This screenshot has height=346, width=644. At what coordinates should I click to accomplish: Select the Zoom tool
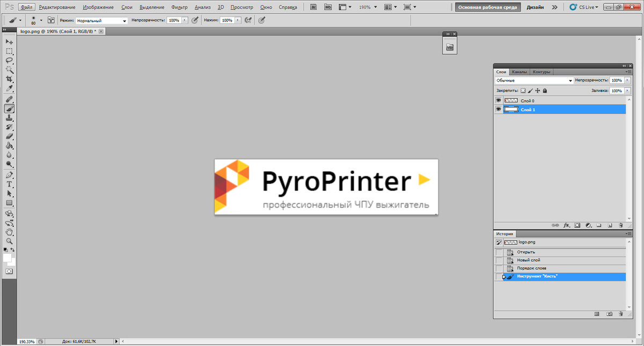point(9,241)
